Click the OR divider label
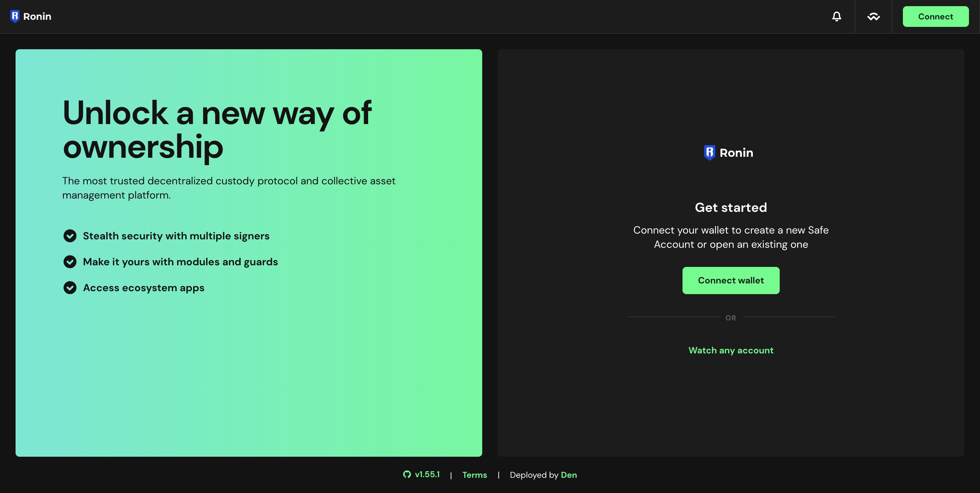This screenshot has width=980, height=493. (731, 318)
